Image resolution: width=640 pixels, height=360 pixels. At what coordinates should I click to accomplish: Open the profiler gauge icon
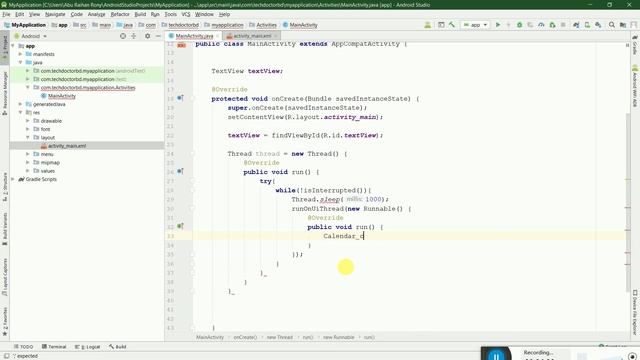coord(541,25)
